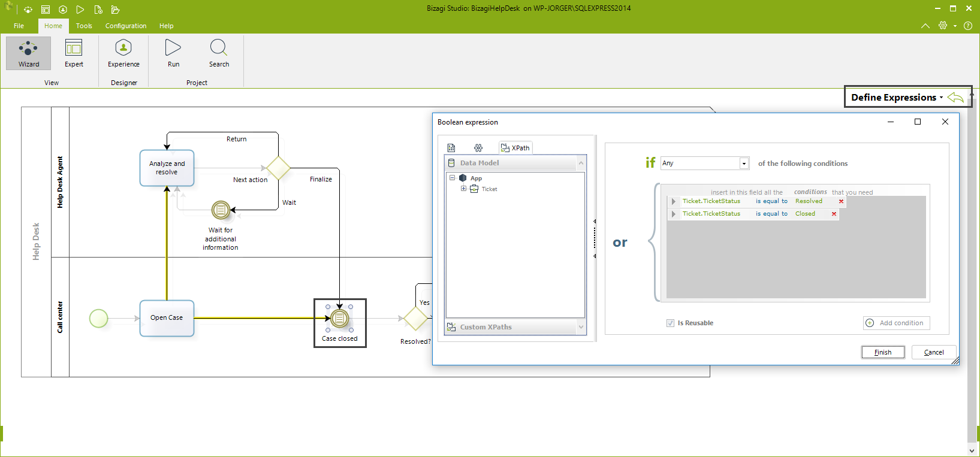Collapse the ribbon using the chevron at top right
Image resolution: width=980 pixels, height=457 pixels.
[x=925, y=26]
